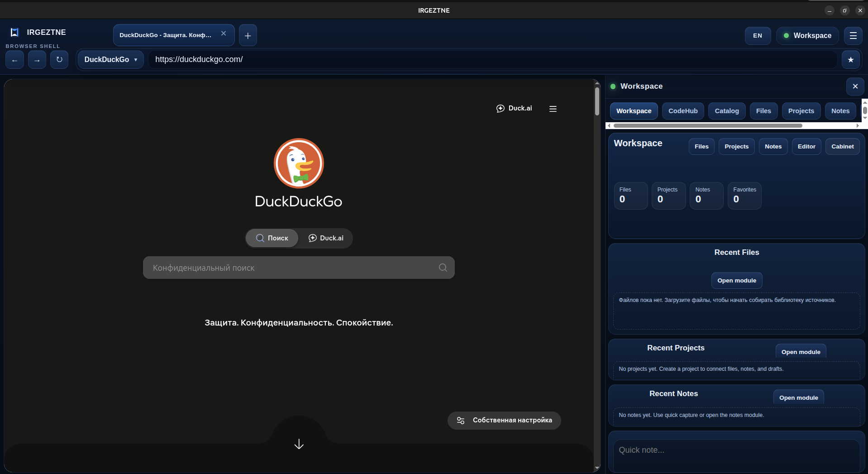Switch to the Catalog tab
The image size is (868, 474).
tap(727, 111)
